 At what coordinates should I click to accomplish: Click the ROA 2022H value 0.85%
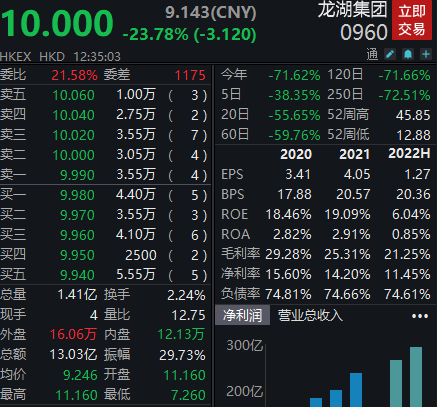pos(411,234)
